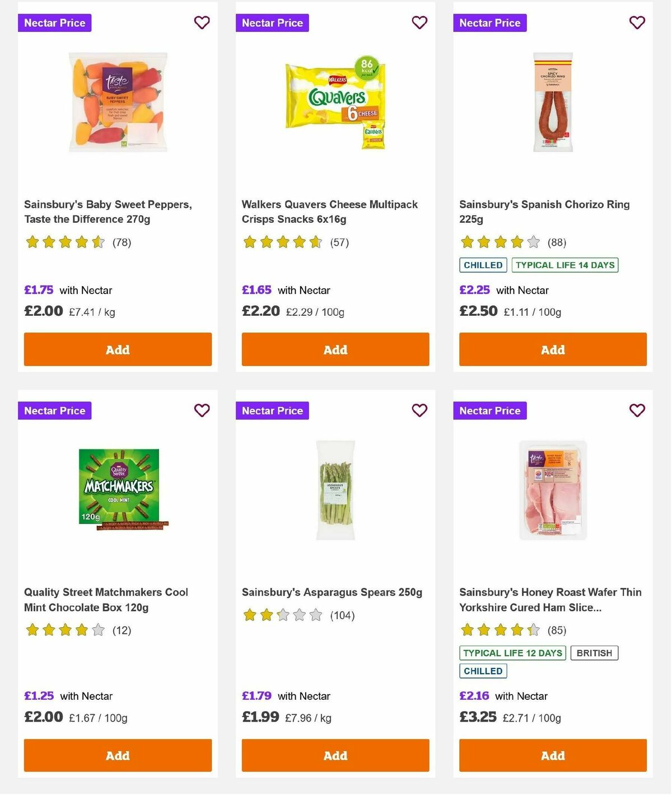The height and width of the screenshot is (795, 672).
Task: Add Baby Sweet Peppers to basket
Action: click(x=118, y=349)
